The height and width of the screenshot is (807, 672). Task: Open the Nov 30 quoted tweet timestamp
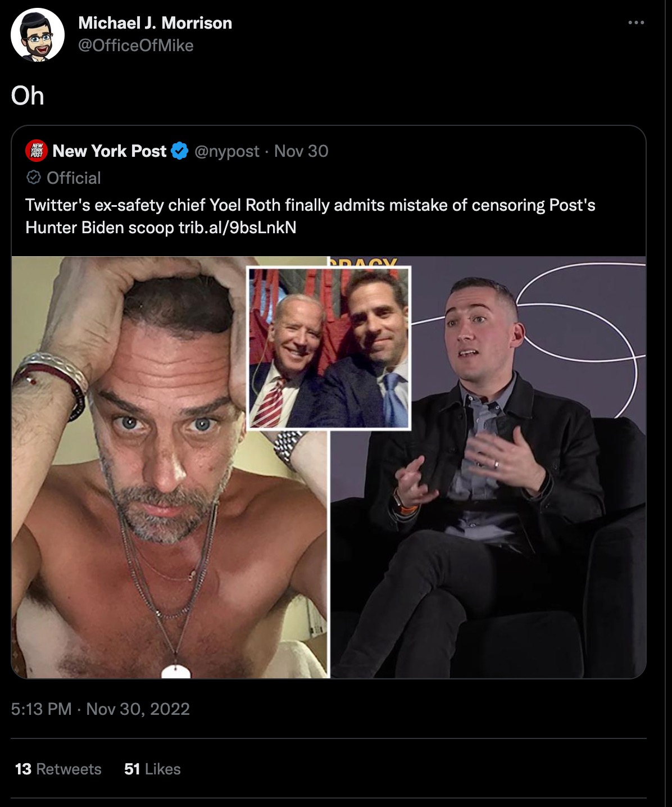pos(302,151)
